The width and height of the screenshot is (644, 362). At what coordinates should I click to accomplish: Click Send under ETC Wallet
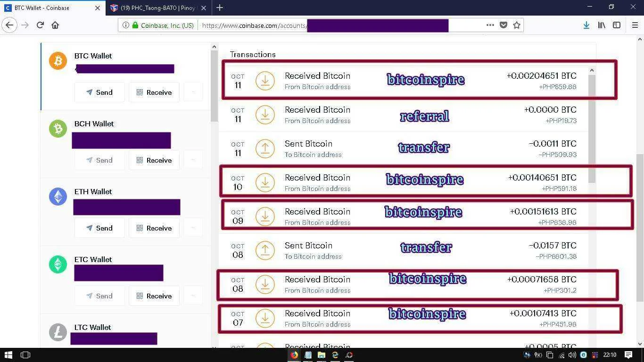pos(99,296)
